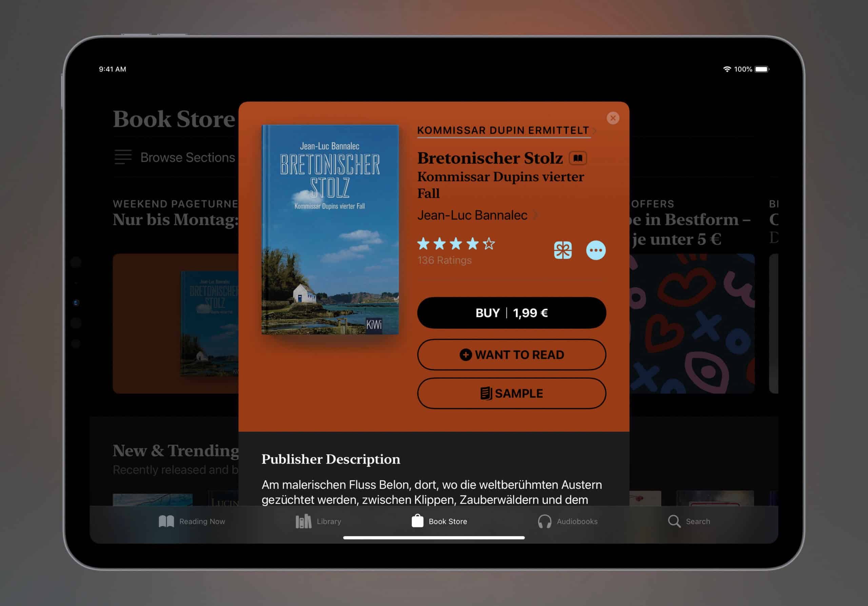Add book to Want to Read
868x606 pixels.
512,355
